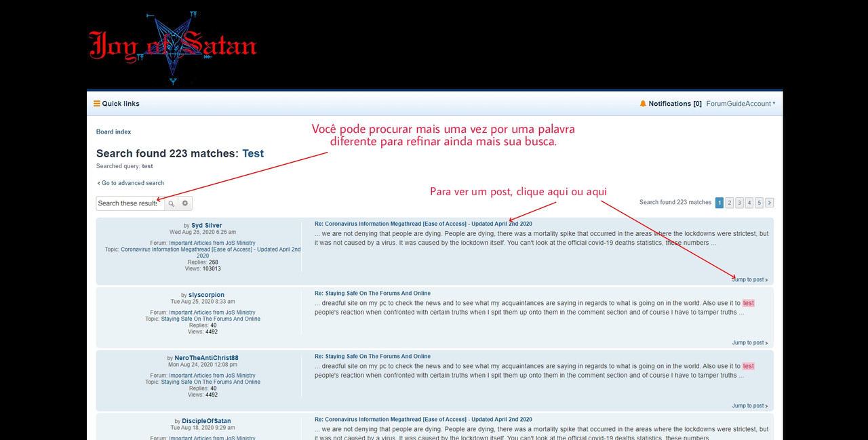Focus the Search these results field
868x440 pixels.
[130, 203]
